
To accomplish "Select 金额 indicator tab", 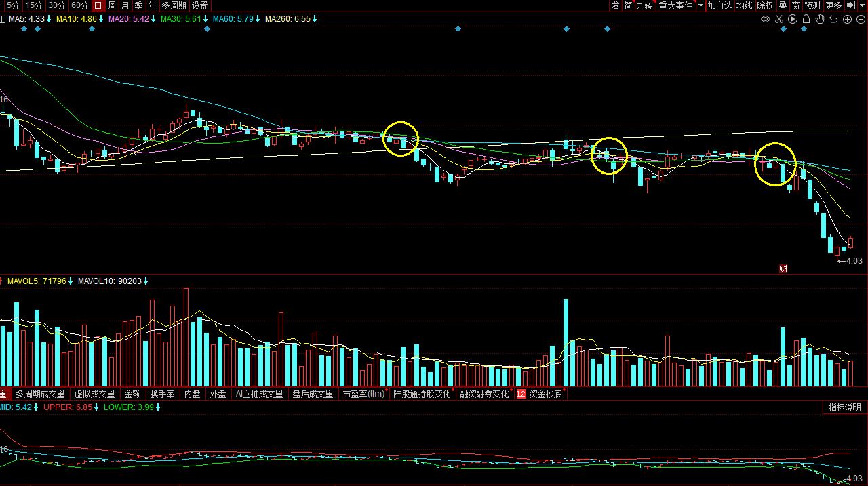I will [133, 394].
